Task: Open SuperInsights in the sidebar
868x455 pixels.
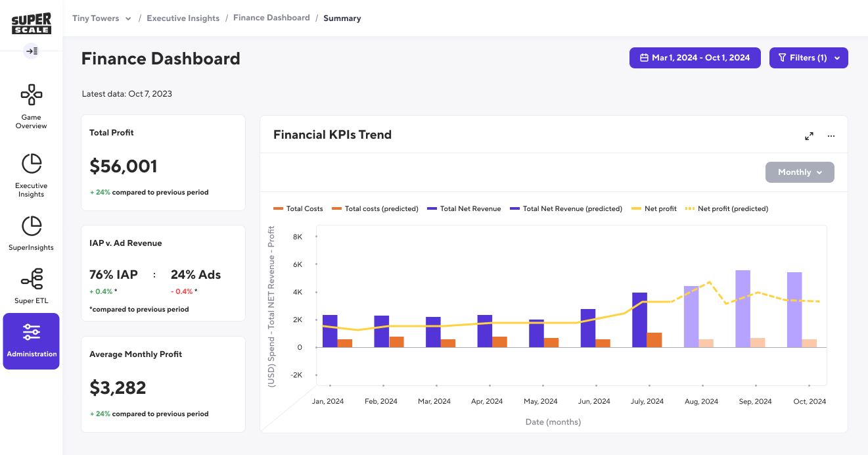Action: pos(31,233)
